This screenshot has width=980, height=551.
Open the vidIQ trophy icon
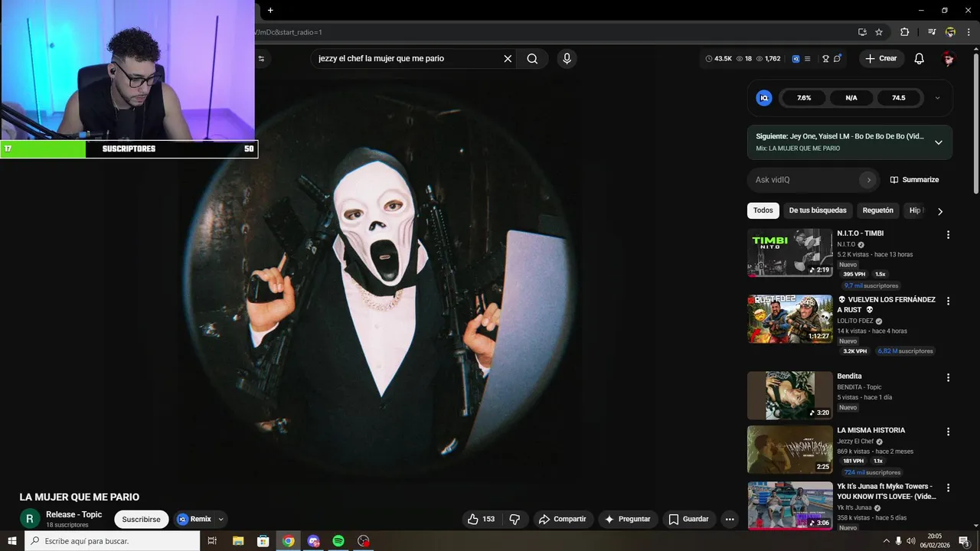825,58
